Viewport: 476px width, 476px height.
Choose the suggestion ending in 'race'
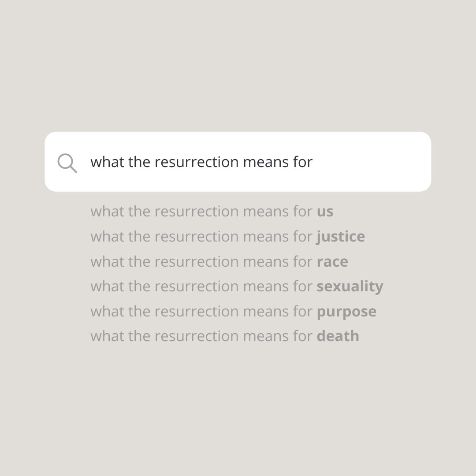coord(219,261)
